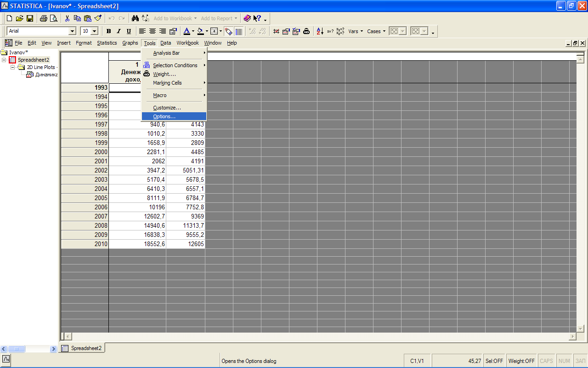This screenshot has width=588, height=368.
Task: Open the Arial font name dropdown
Action: tap(72, 31)
